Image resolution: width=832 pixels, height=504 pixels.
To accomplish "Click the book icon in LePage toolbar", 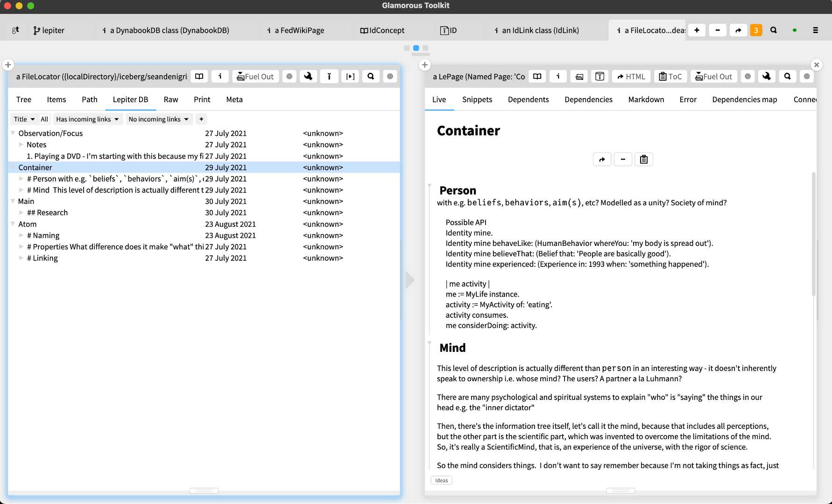I will [537, 77].
